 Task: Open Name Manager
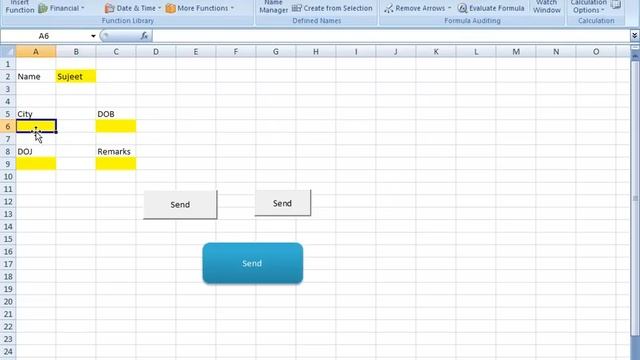[273, 7]
